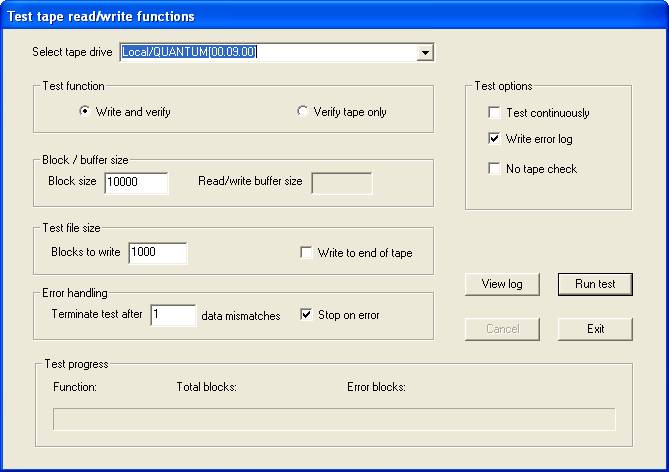Disable the Write error log checkbox
669x472 pixels.
[x=494, y=139]
